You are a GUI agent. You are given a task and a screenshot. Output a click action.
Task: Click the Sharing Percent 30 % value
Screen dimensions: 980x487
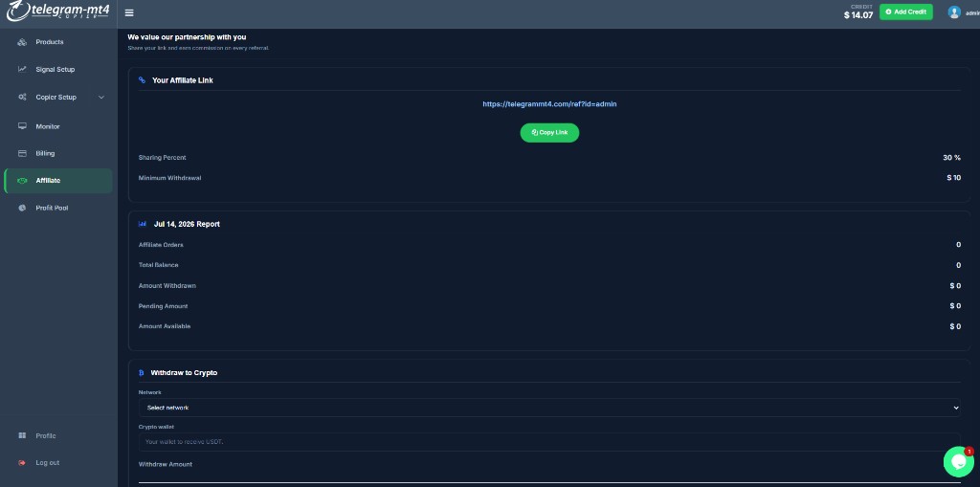point(952,158)
